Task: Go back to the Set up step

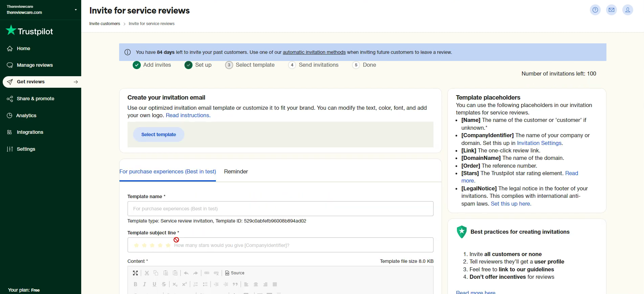Action: click(x=198, y=65)
